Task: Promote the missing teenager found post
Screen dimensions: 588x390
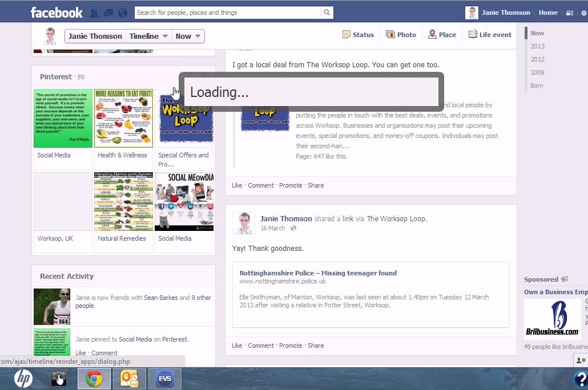Action: click(291, 346)
